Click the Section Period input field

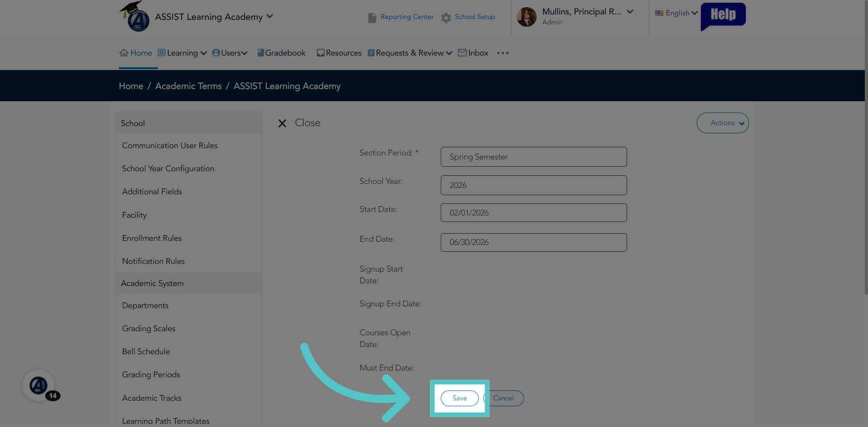pyautogui.click(x=533, y=157)
